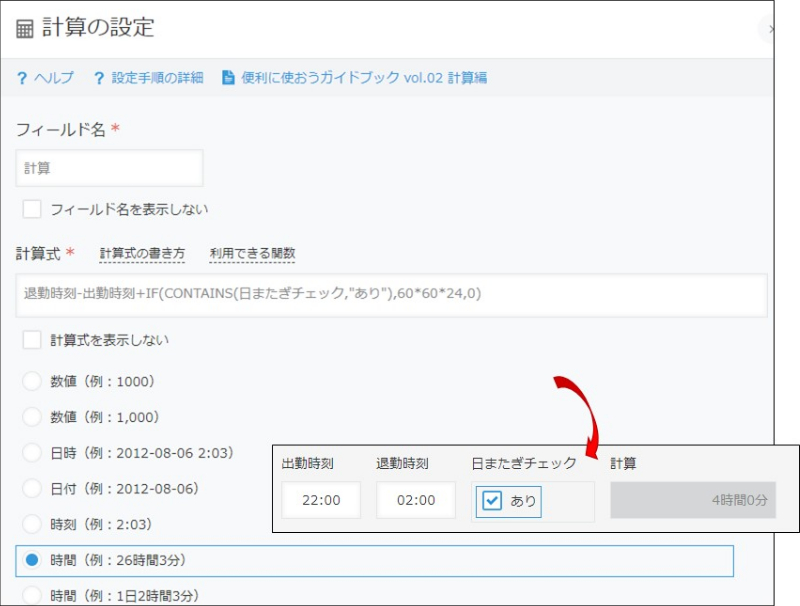This screenshot has height=606, width=800.
Task: Click the question mark icon before ヘルプ
Action: click(21, 78)
